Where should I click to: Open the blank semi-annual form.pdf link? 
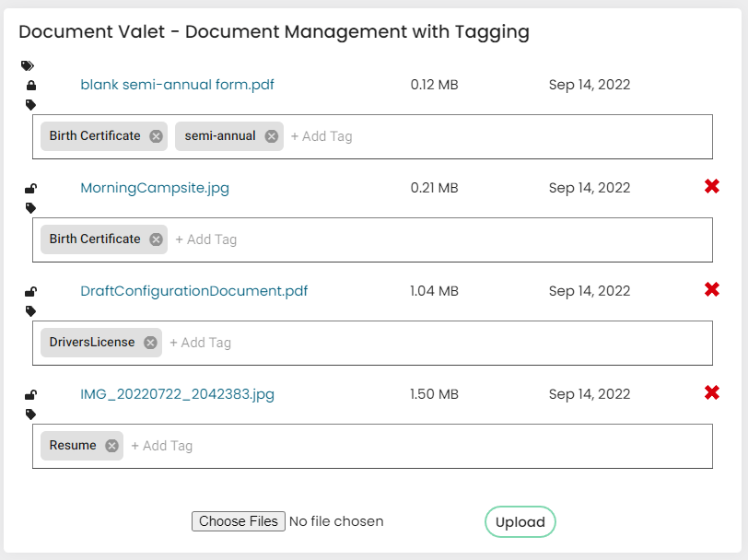pyautogui.click(x=177, y=85)
